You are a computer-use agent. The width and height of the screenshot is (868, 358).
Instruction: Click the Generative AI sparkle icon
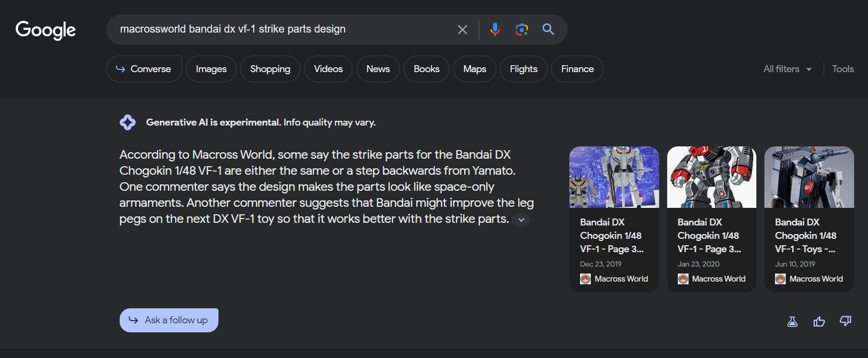point(128,122)
